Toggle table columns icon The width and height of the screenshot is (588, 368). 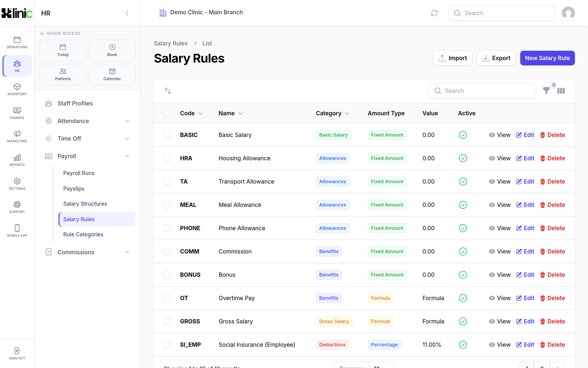[561, 91]
